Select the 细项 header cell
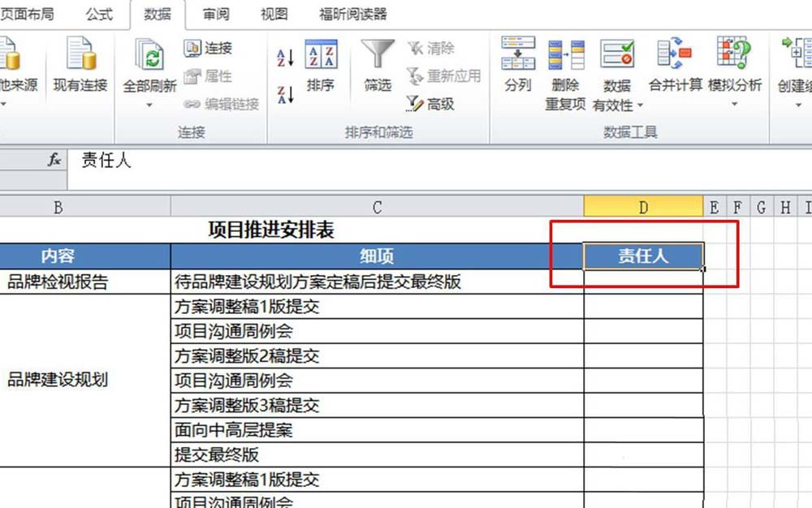 tap(377, 256)
